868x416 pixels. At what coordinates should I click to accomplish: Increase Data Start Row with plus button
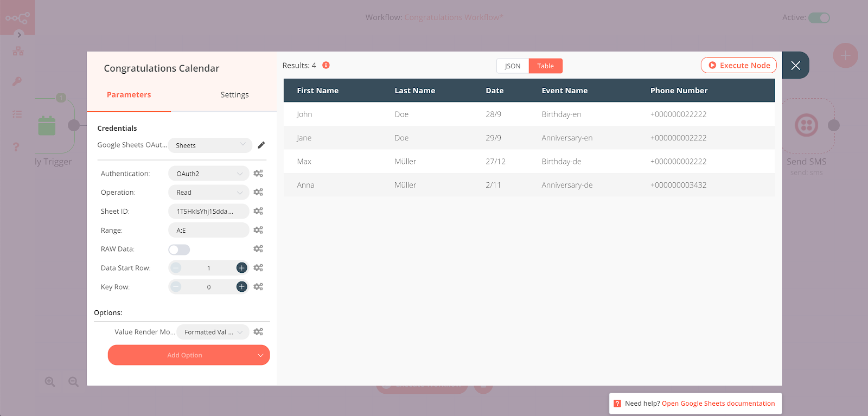point(242,268)
